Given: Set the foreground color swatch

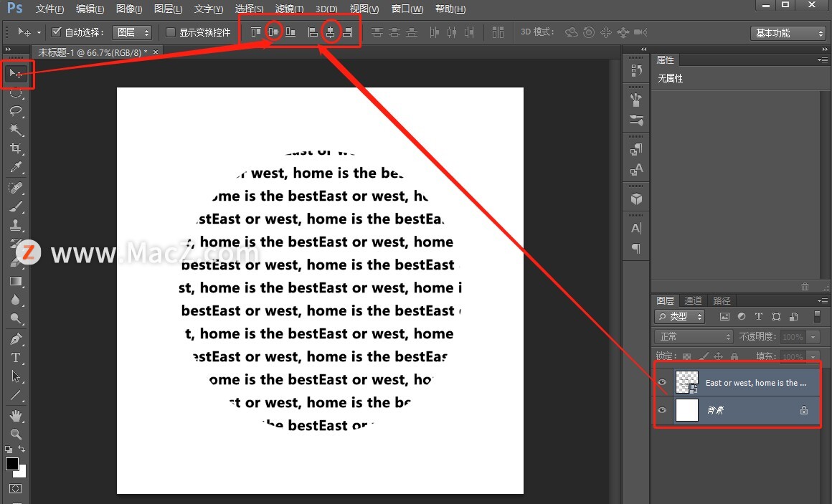Looking at the screenshot, I should click(12, 464).
